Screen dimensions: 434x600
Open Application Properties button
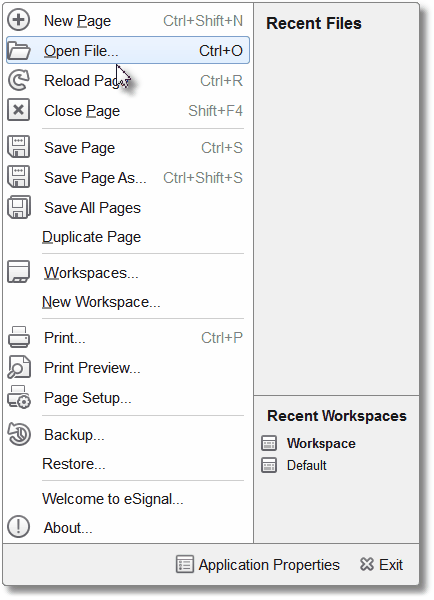pos(258,565)
